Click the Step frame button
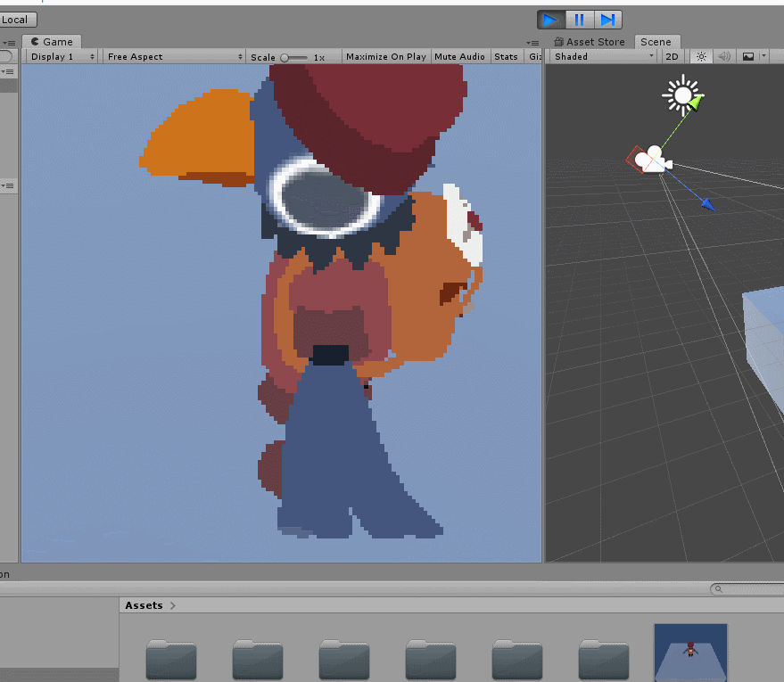Viewport: 784px width, 682px height. coord(608,20)
